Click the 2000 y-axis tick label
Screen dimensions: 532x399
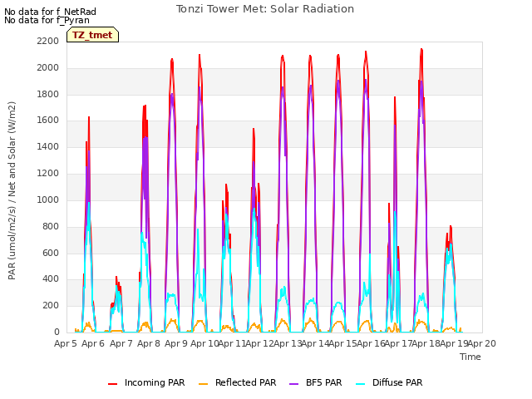pos(48,67)
